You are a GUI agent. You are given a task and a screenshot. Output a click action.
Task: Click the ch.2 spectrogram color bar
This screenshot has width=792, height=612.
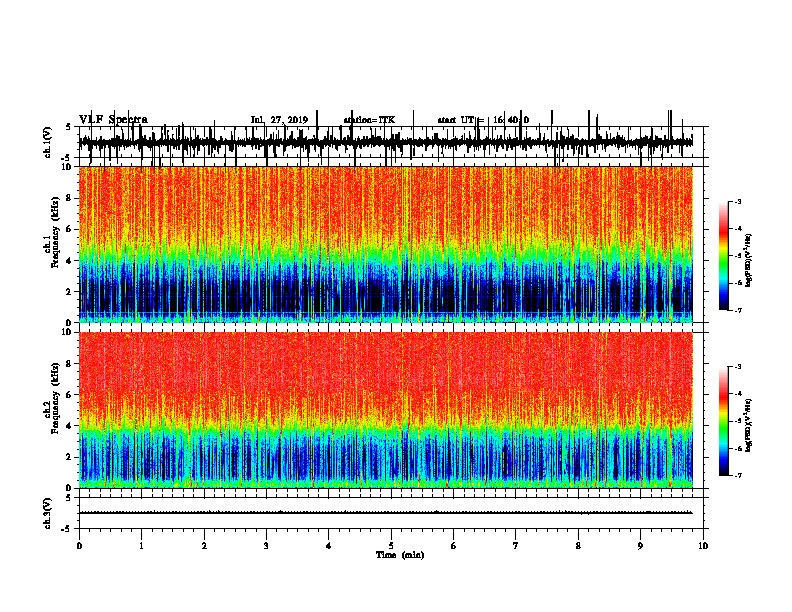[724, 421]
